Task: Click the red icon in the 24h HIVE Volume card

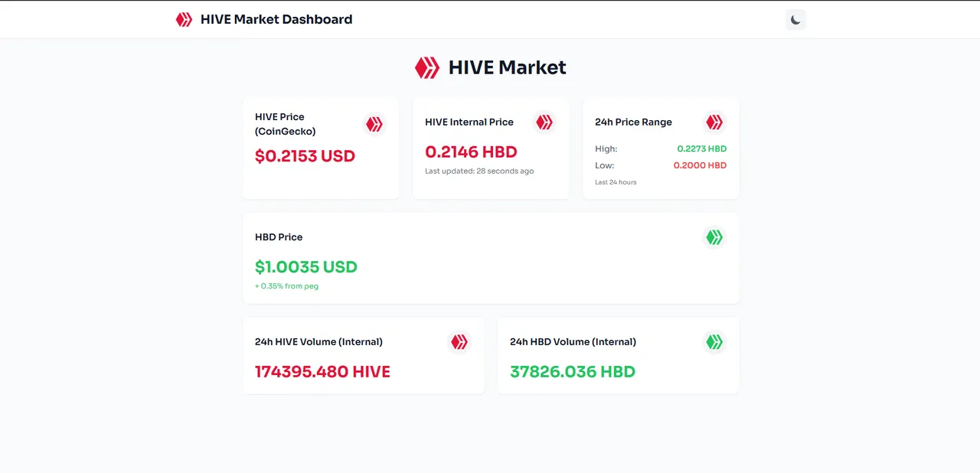Action: (459, 342)
